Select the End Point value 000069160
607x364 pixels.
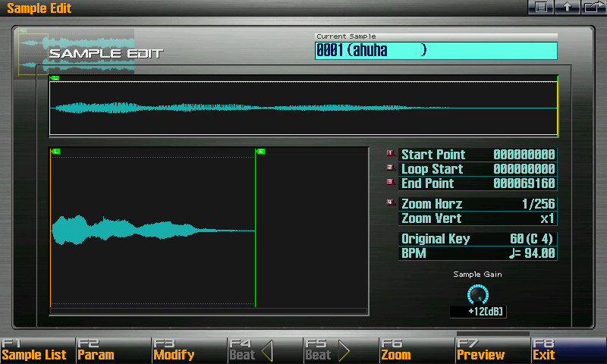[x=524, y=184]
